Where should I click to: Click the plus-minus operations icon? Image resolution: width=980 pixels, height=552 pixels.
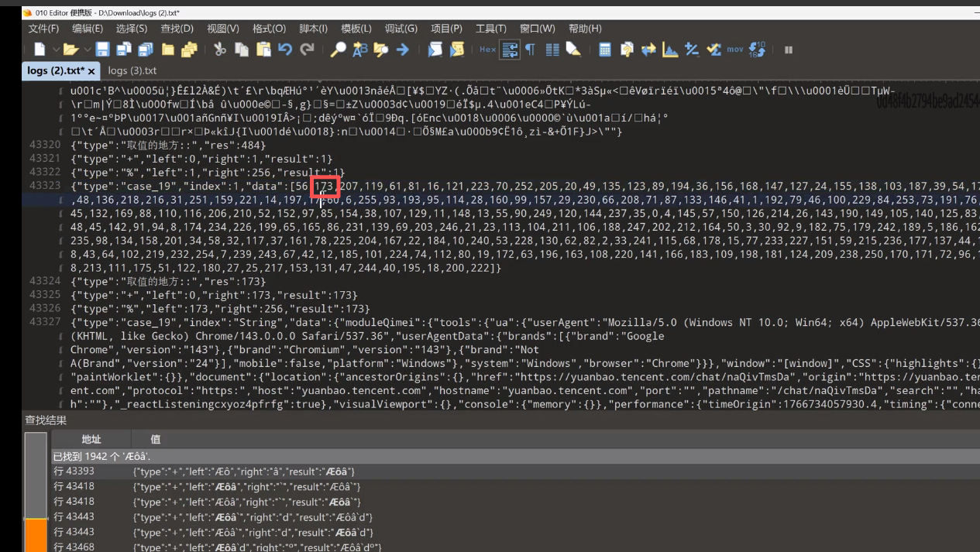pyautogui.click(x=692, y=50)
